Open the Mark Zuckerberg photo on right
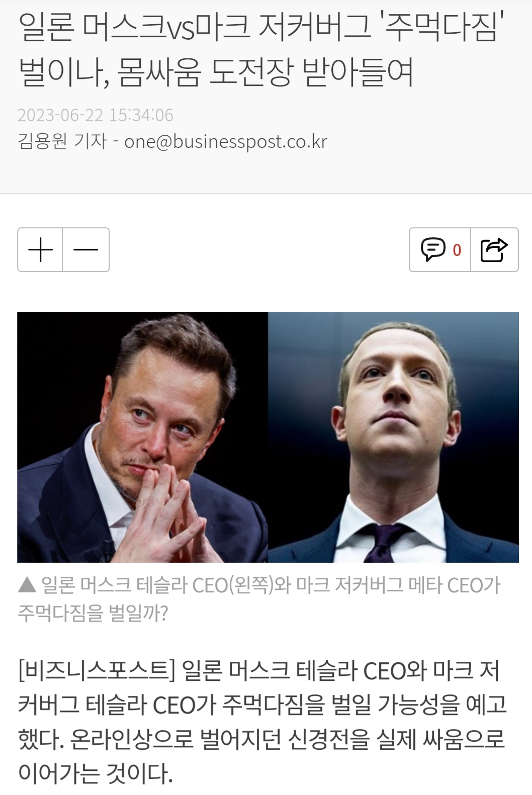 click(393, 437)
